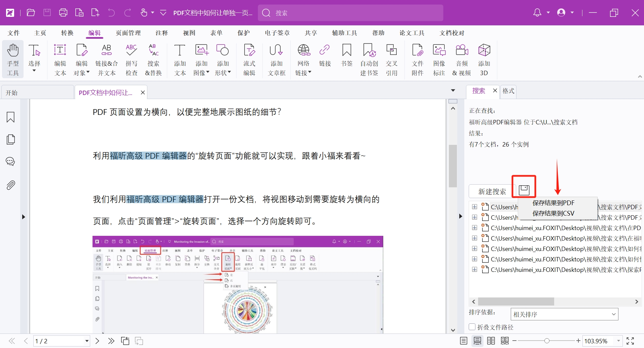Switch to the Comment ribbon tab
Viewport: 644px width, 348px height.
pos(162,33)
